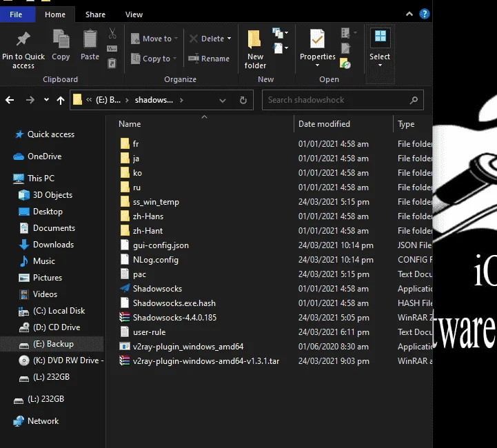Open the Select options menu
The height and width of the screenshot is (448, 497).
point(380,48)
